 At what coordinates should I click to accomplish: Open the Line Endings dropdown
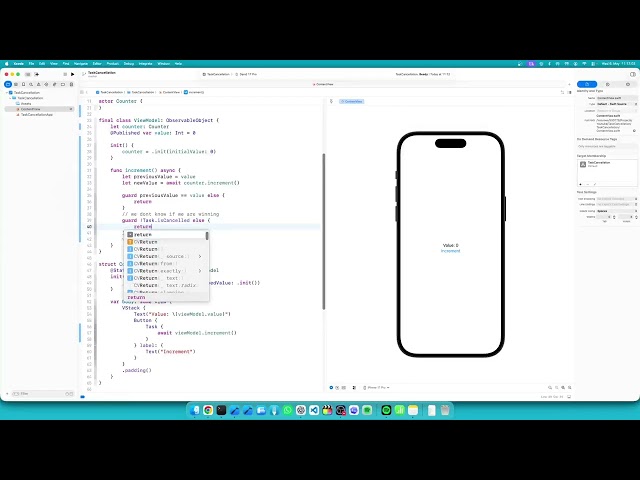(617, 204)
